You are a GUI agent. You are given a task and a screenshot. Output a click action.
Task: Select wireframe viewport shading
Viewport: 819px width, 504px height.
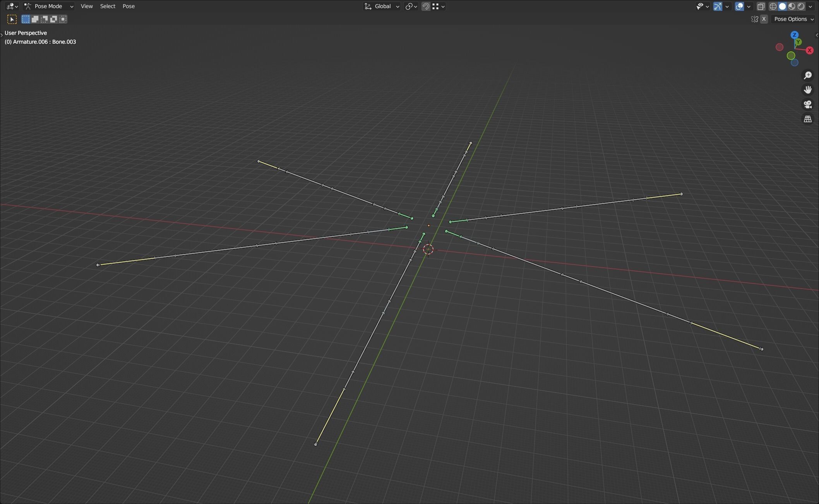point(773,6)
